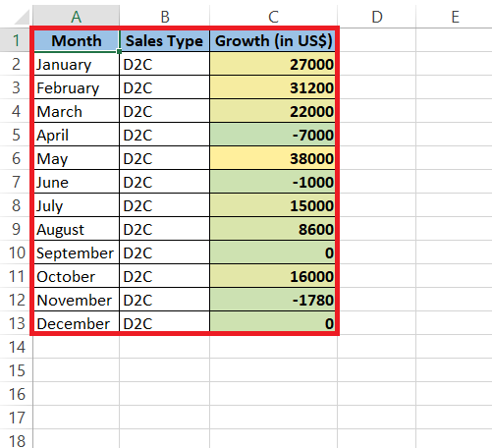Select empty cell D2

pos(377,64)
